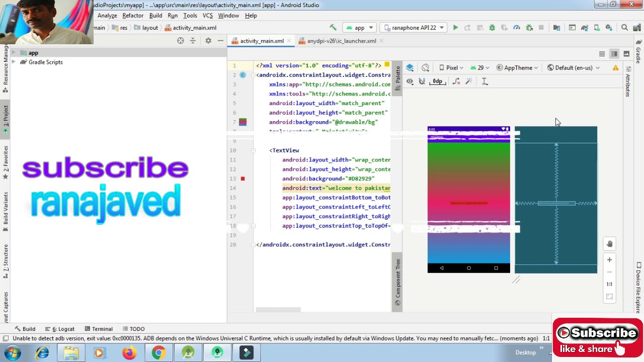Hide the Project panel with minus icon
Image resolution: width=644 pixels, height=362 pixels.
pyautogui.click(x=220, y=41)
